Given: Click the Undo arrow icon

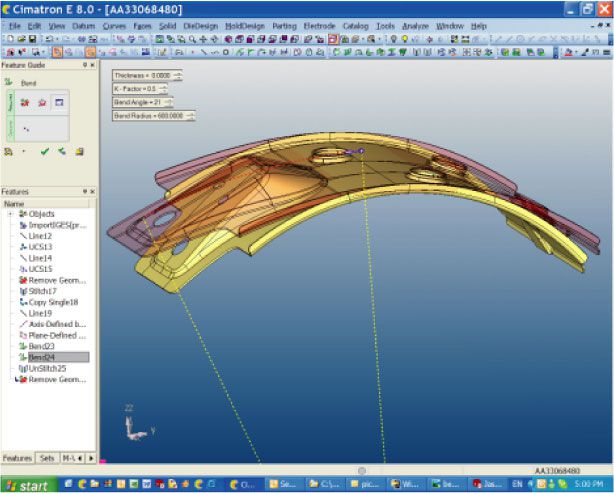Looking at the screenshot, I should pyautogui.click(x=49, y=39).
